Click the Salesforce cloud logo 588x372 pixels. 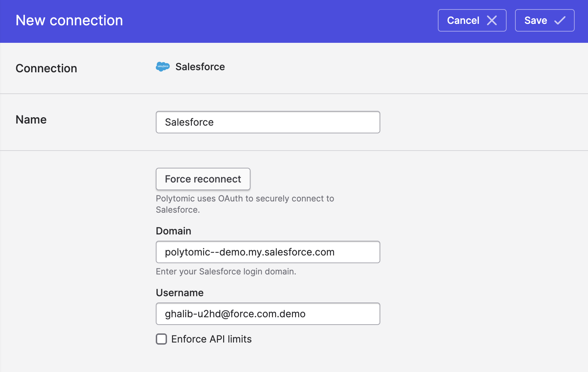point(163,66)
